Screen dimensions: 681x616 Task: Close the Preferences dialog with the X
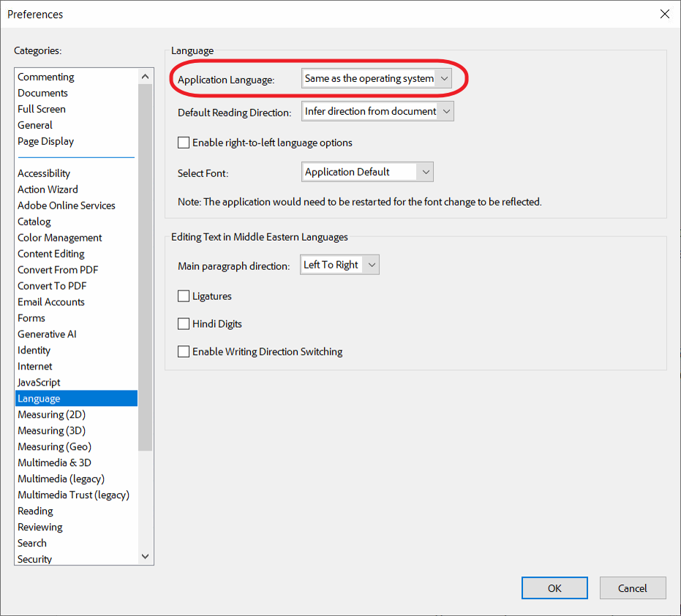point(664,13)
